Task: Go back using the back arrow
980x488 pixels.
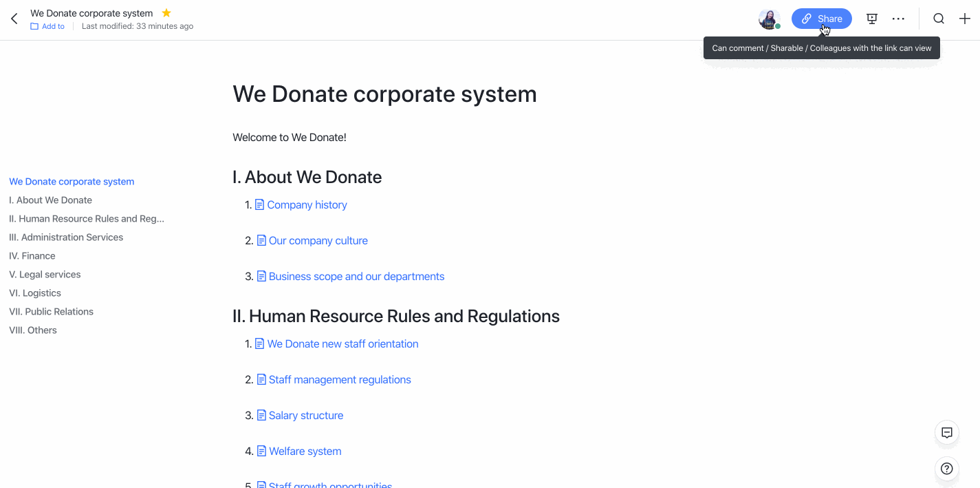Action: (x=14, y=19)
